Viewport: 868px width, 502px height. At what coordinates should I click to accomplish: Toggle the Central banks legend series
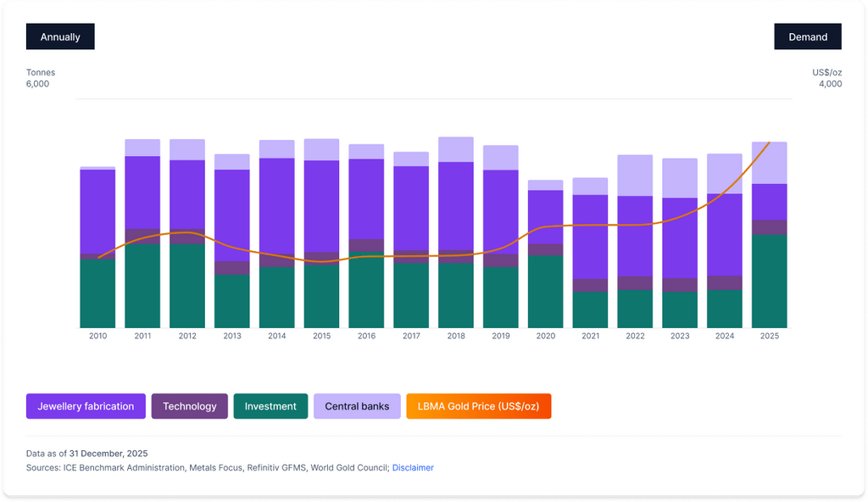(x=357, y=406)
